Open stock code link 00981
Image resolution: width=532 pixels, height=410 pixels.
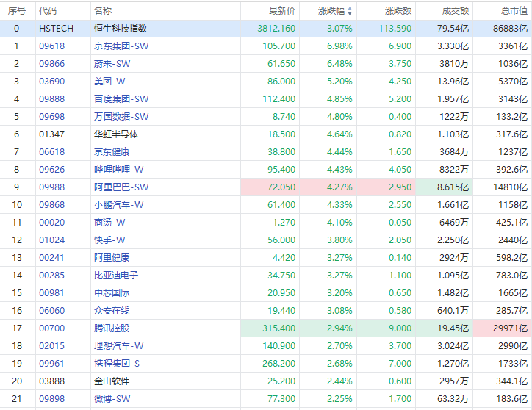51,293
